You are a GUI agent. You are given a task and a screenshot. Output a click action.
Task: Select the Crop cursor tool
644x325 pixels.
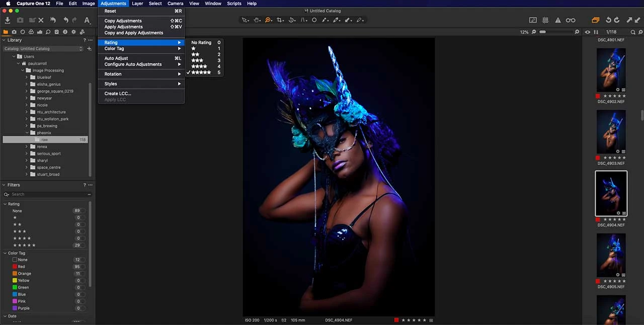(x=280, y=20)
